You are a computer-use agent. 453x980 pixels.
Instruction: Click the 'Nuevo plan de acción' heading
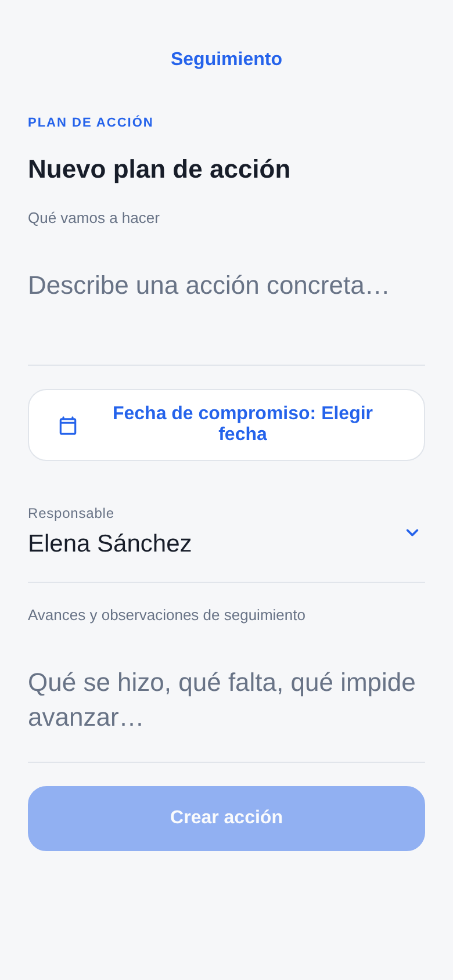159,169
